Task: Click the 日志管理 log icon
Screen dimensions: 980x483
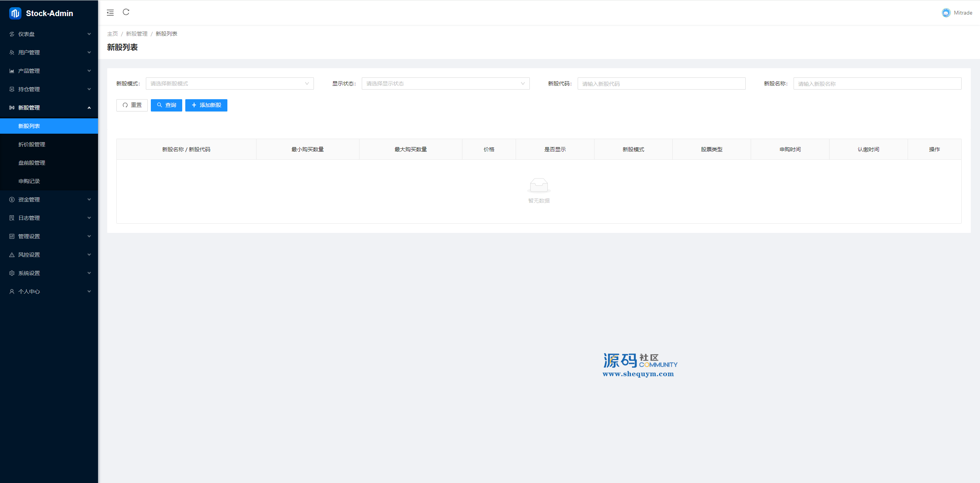Action: coord(12,218)
